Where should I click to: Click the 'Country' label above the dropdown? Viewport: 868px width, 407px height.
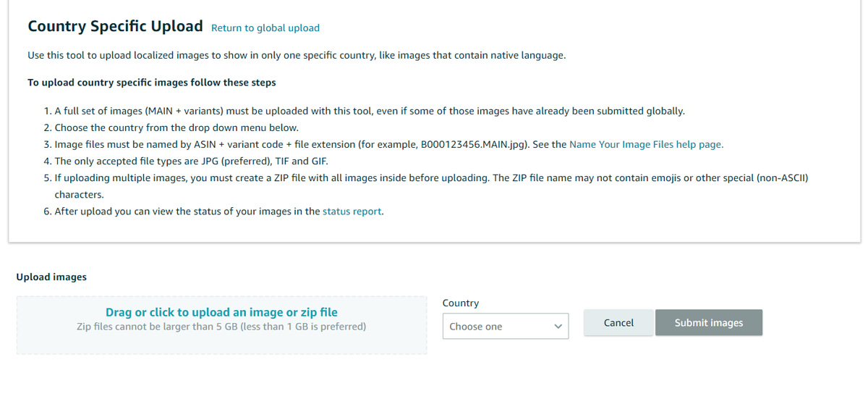click(x=461, y=303)
